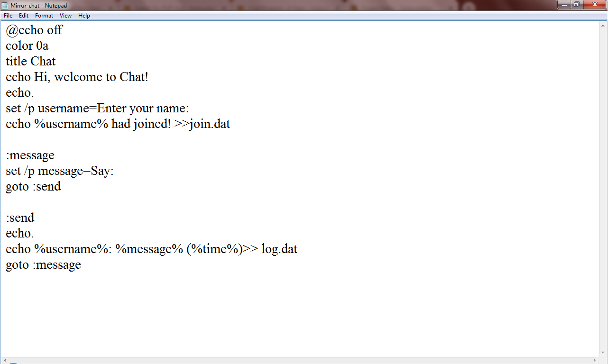Screen dimensions: 608x364
Task: Open the Format menu
Action: pos(44,15)
